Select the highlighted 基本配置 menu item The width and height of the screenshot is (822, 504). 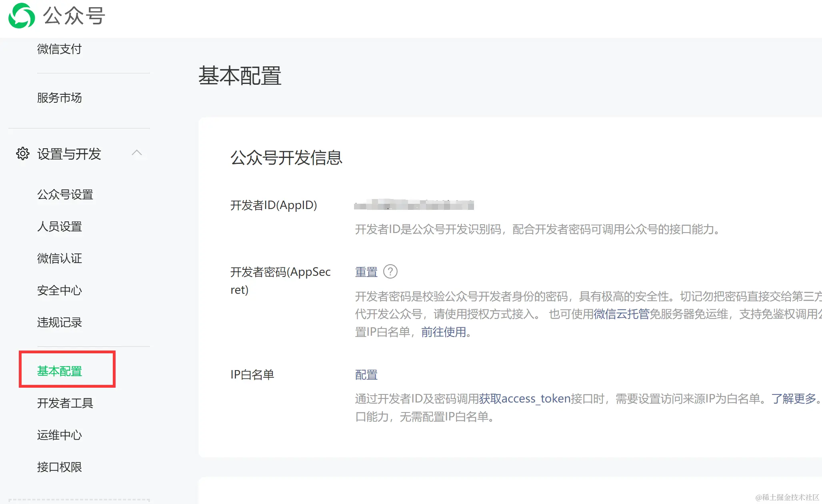(x=59, y=371)
